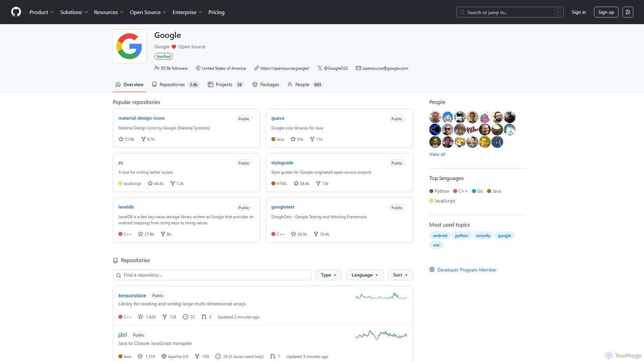Open the j2cl repository
Viewport: 644px width, 362px height.
(x=123, y=335)
